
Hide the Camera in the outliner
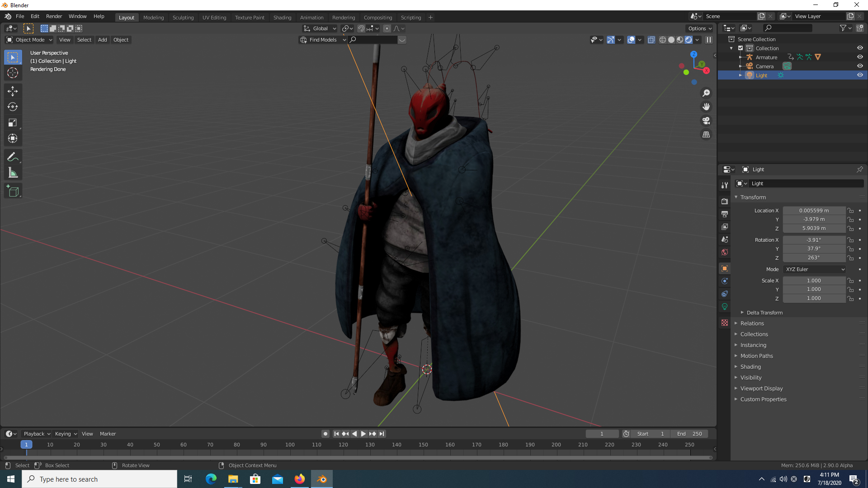point(860,66)
